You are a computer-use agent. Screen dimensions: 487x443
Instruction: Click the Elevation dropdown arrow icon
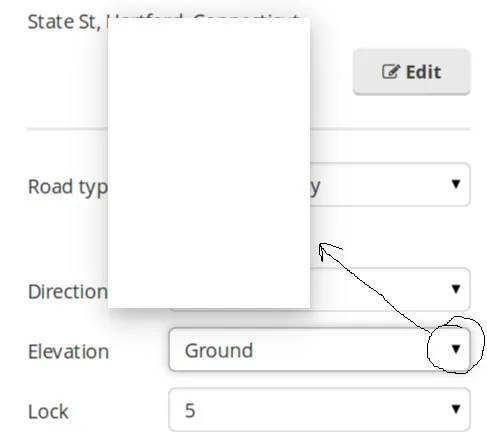456,349
